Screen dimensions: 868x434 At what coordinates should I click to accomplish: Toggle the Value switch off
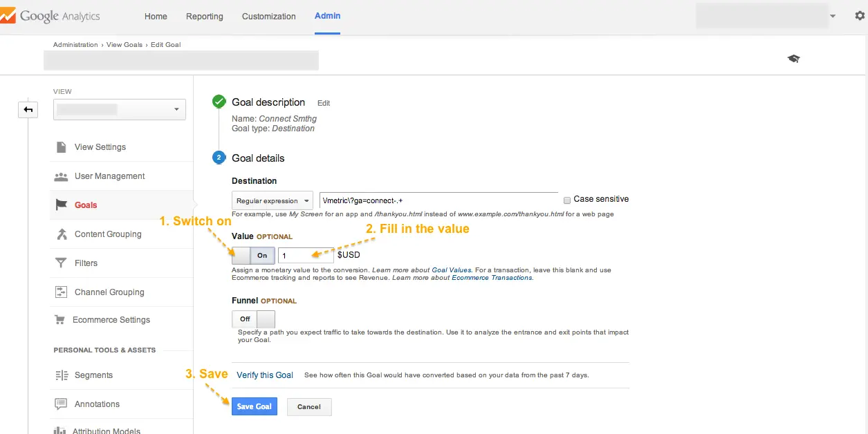(x=253, y=255)
